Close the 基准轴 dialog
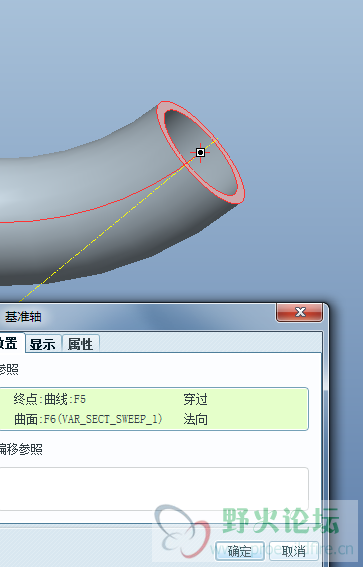Screen dimensions: 363x567 point(299,312)
